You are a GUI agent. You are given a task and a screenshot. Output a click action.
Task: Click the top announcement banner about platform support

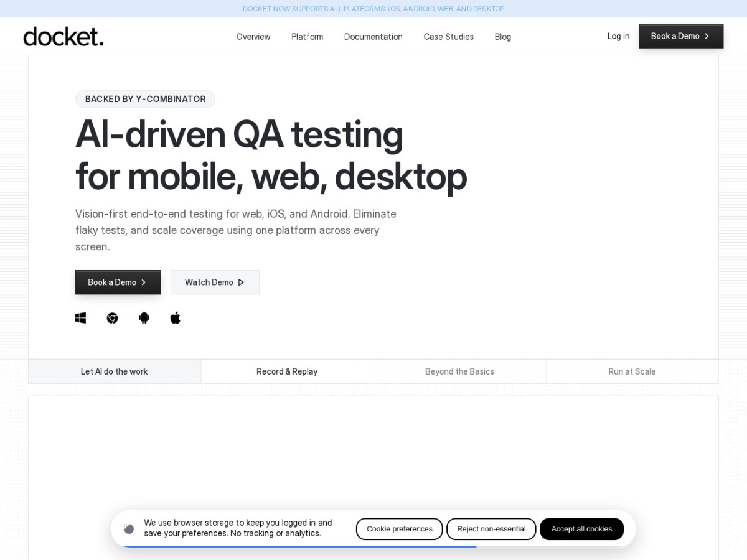click(374, 9)
